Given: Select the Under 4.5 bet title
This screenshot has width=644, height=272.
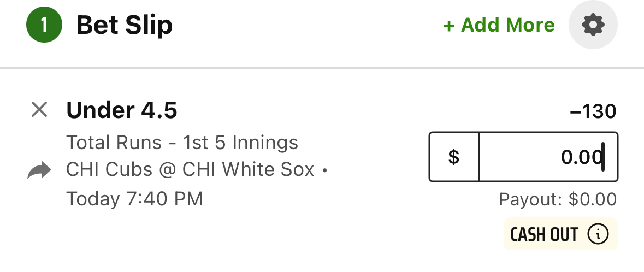Looking at the screenshot, I should click(x=122, y=110).
